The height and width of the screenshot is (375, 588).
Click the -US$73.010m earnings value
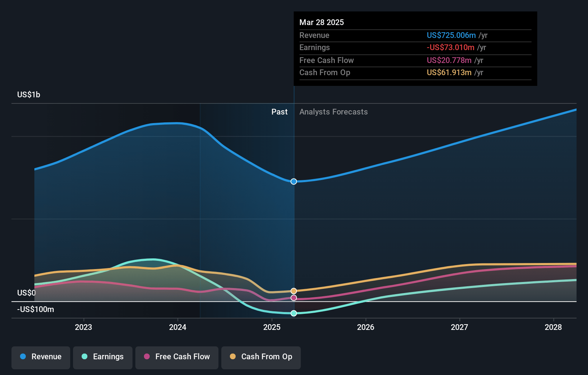click(450, 47)
